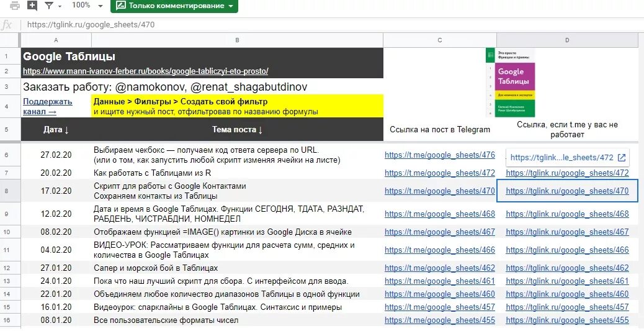The height and width of the screenshot is (331, 644).
Task: Open the tglink.ru/google_sheets/466 link
Action: pos(567,250)
